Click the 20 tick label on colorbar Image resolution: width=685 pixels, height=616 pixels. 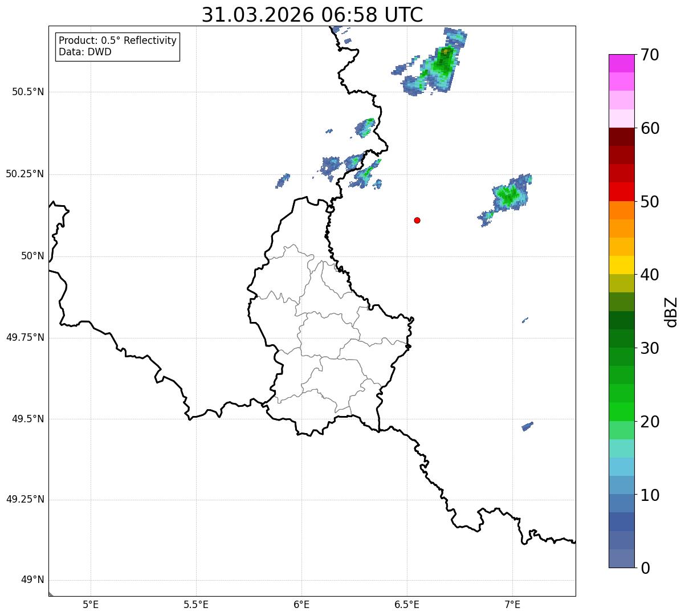click(650, 422)
